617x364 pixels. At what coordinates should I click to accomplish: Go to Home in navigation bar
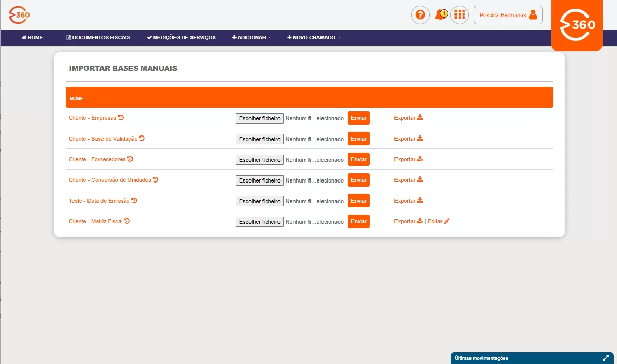(32, 37)
